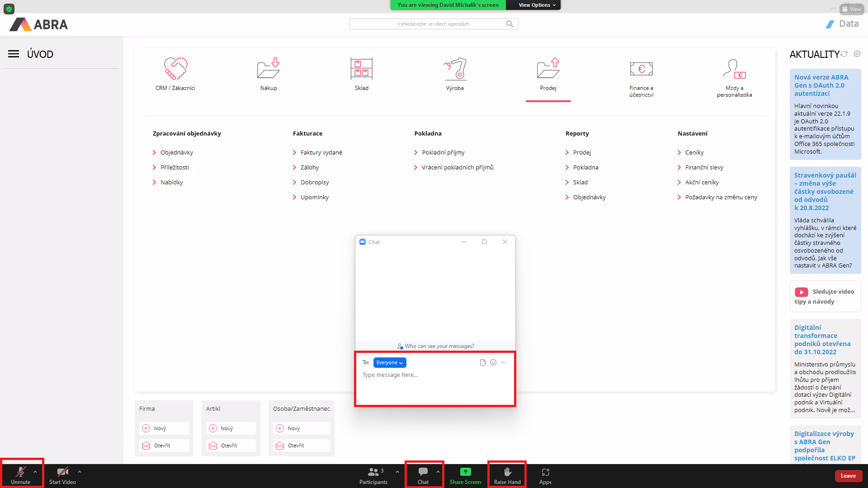Open Mzdy a personalistika icon
The height and width of the screenshot is (488, 868).
734,69
